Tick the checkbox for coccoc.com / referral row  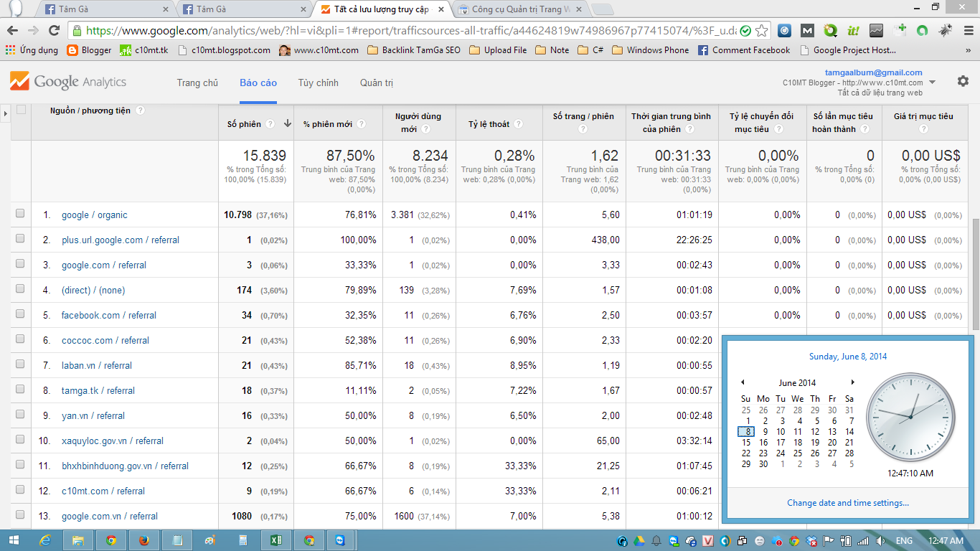click(20, 339)
